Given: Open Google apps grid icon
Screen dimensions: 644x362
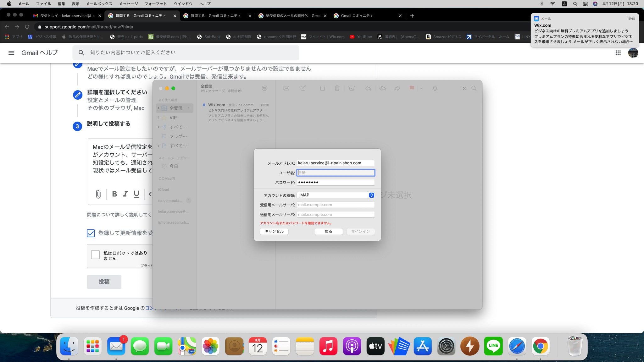Looking at the screenshot, I should click(618, 53).
